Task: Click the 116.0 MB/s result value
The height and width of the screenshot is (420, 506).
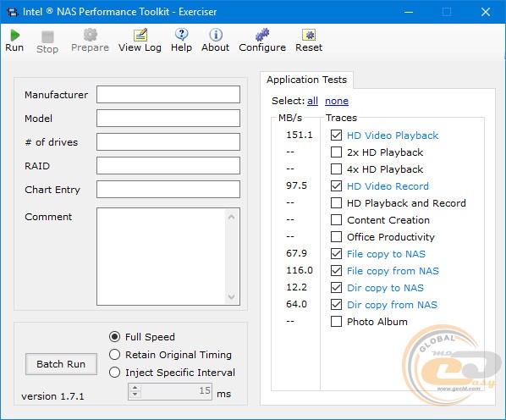Action: pos(300,270)
